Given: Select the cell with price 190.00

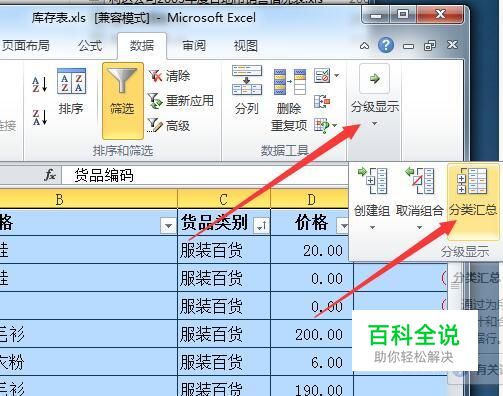Looking at the screenshot, I should 312,387.
